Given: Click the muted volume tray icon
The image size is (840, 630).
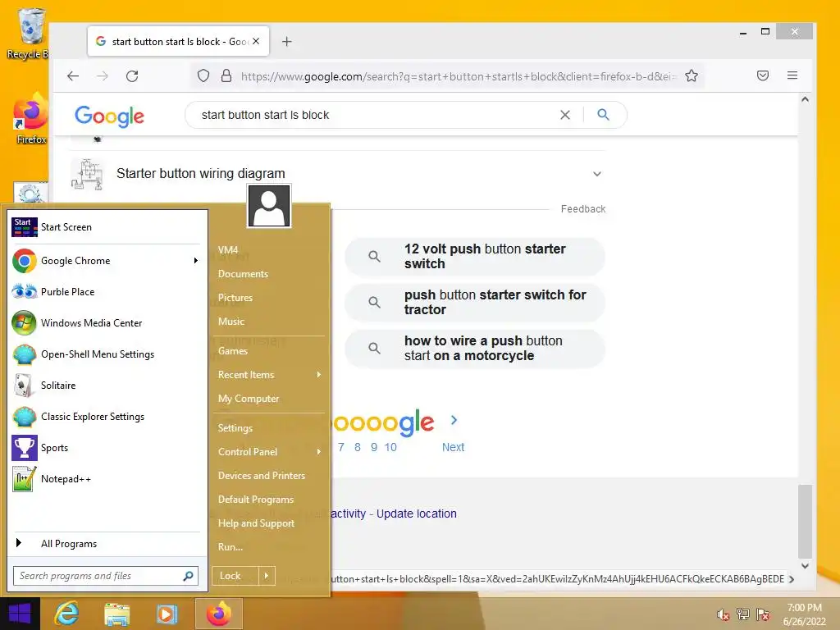Looking at the screenshot, I should click(x=724, y=614).
